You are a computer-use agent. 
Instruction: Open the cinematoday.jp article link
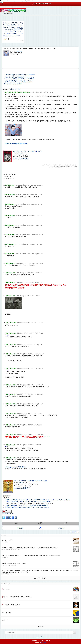click(x=17, y=143)
